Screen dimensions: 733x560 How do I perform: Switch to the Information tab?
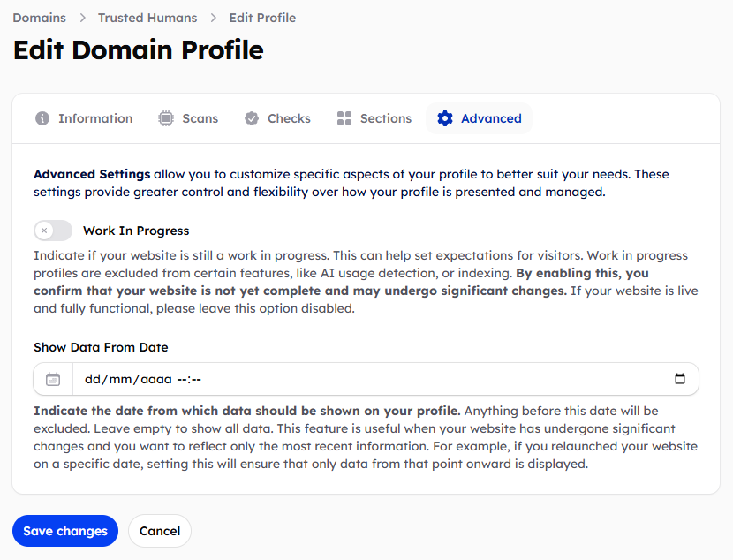95,118
